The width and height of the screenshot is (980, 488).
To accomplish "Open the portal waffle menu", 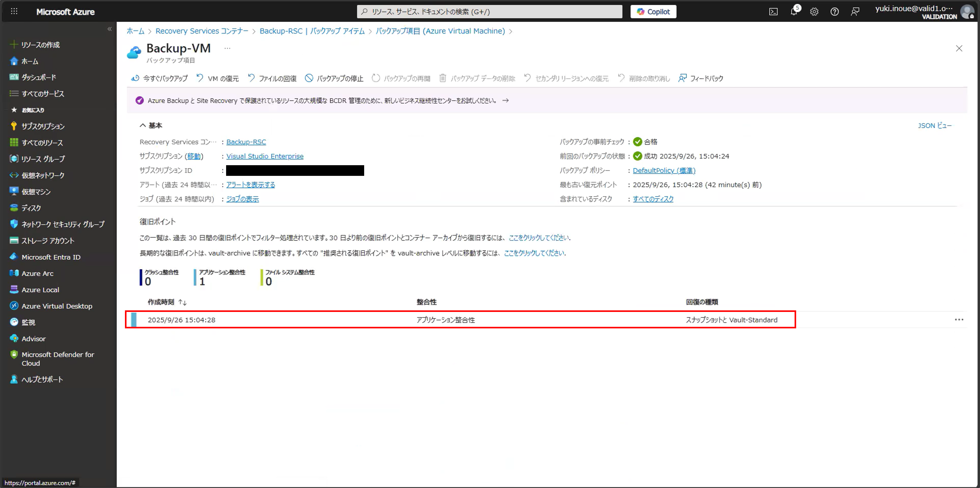I will (x=14, y=11).
